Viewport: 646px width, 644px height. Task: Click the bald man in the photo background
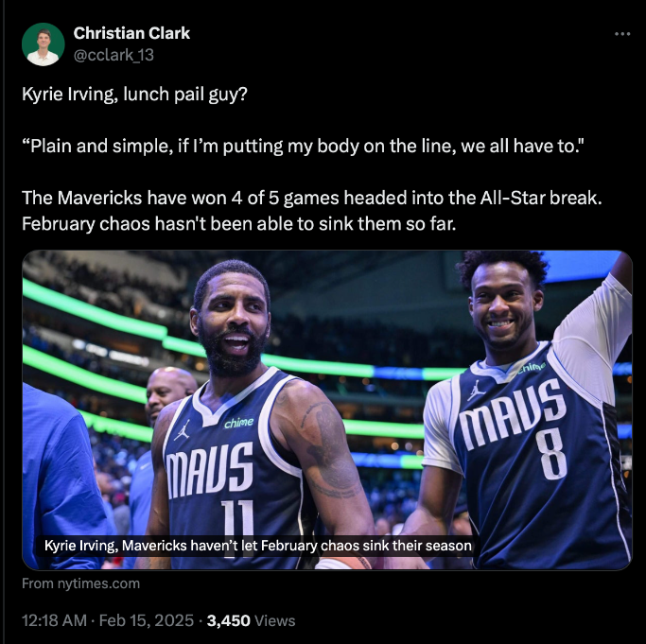tap(169, 392)
